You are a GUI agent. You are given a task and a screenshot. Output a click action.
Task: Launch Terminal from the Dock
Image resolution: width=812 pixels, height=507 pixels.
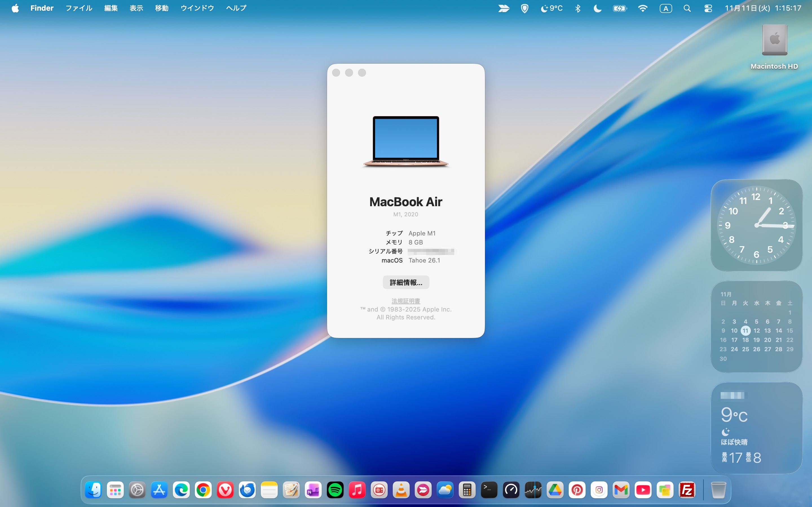coord(489,490)
